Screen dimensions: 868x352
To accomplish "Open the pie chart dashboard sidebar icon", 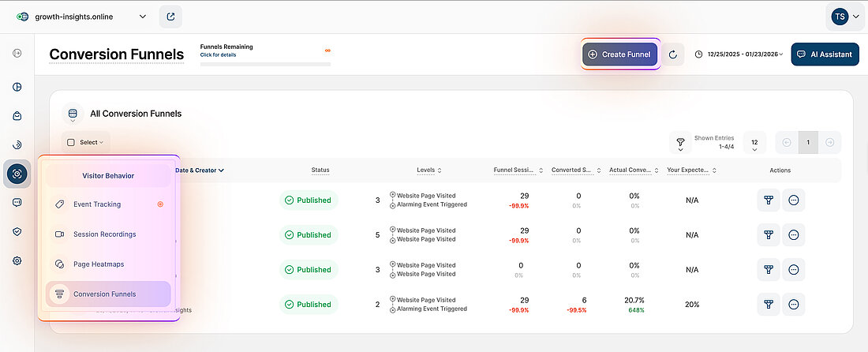I will (x=17, y=87).
